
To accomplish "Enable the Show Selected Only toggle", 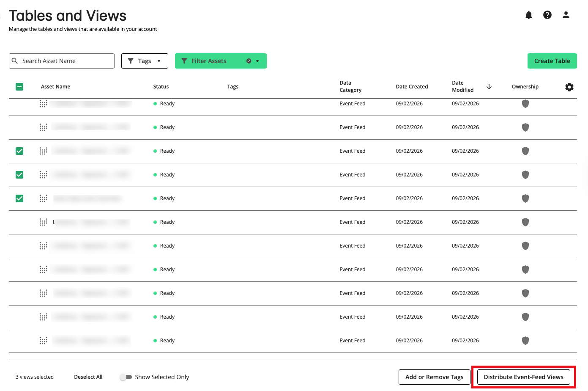I will [126, 377].
